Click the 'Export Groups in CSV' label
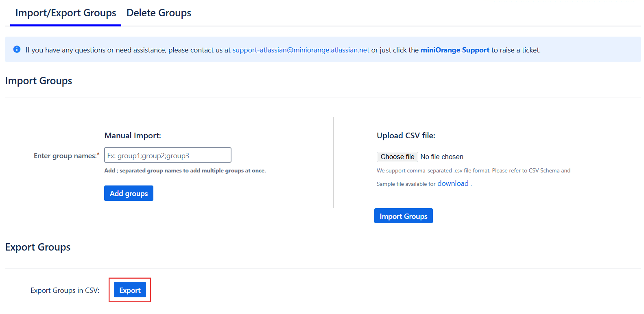Viewport: 644px width, 314px height. [65, 290]
